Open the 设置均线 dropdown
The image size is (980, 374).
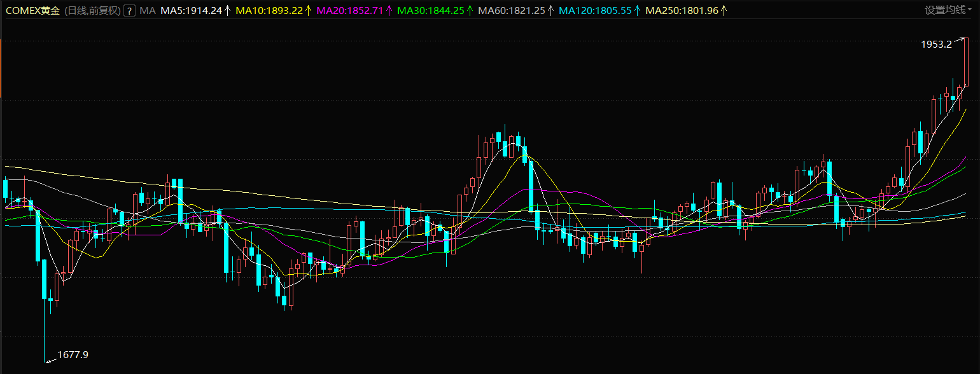(x=949, y=10)
